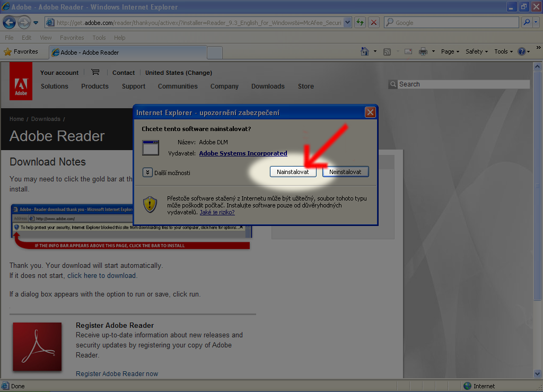Open the Safety command bar menu
The height and width of the screenshot is (392, 543).
tap(477, 51)
